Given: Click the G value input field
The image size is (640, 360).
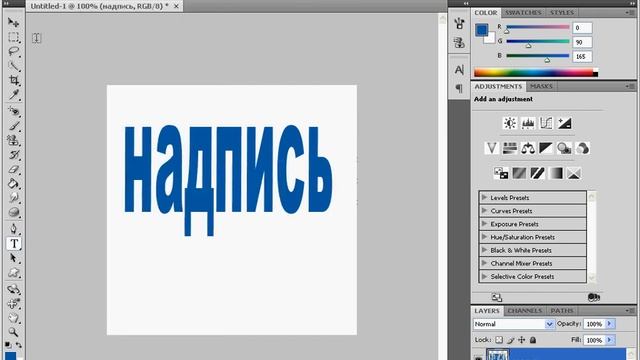Looking at the screenshot, I should [582, 42].
